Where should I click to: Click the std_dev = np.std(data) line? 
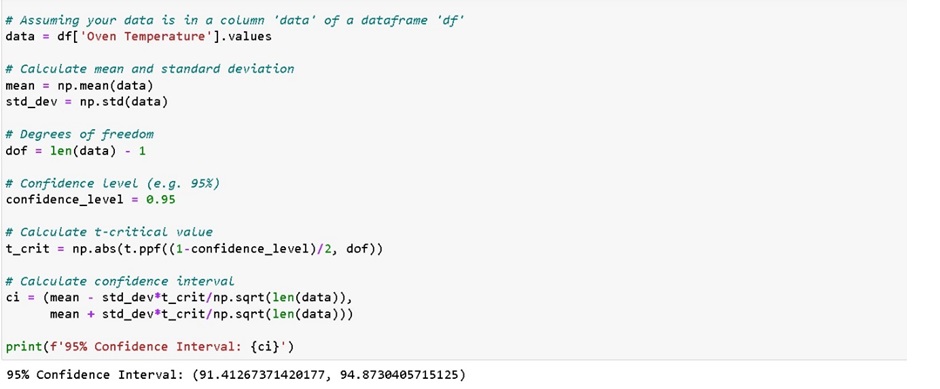[x=87, y=102]
